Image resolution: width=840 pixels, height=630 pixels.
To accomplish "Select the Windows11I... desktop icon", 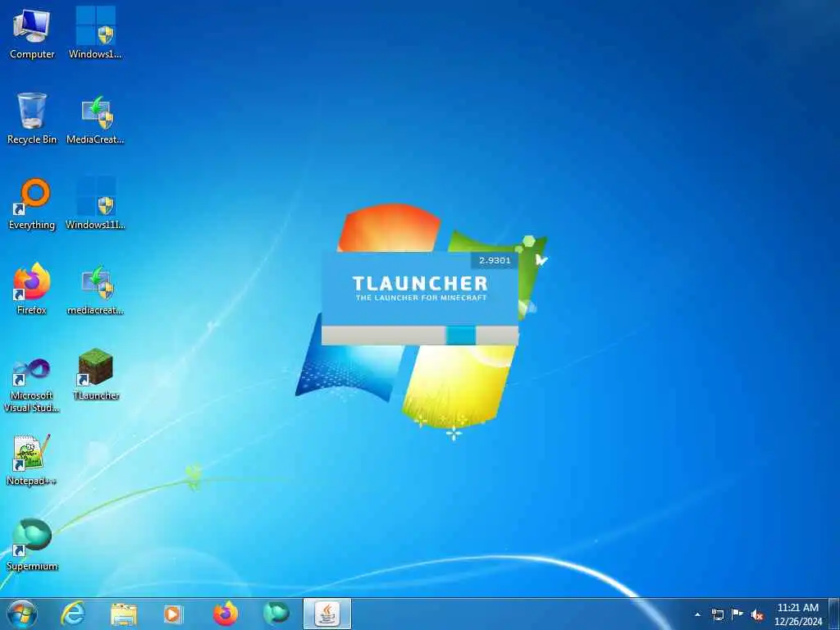I will (x=95, y=203).
